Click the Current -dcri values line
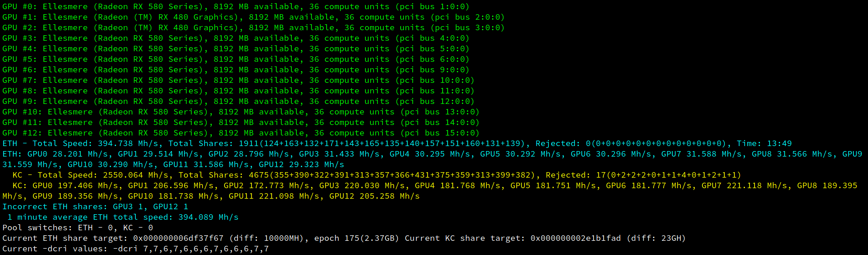The image size is (868, 255). 135,249
